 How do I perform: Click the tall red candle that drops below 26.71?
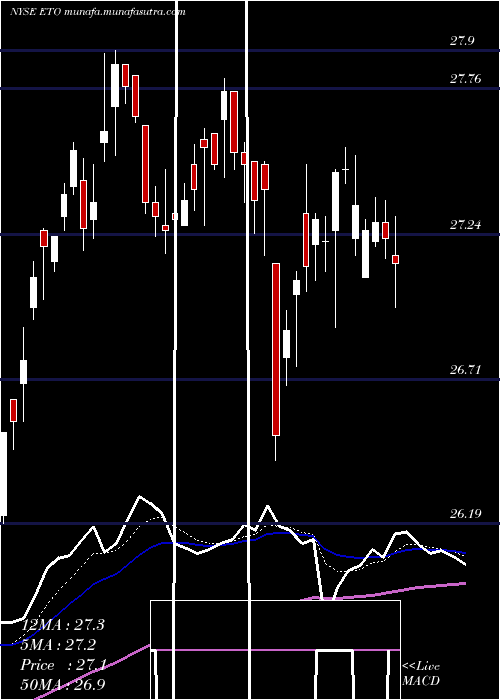(276, 349)
